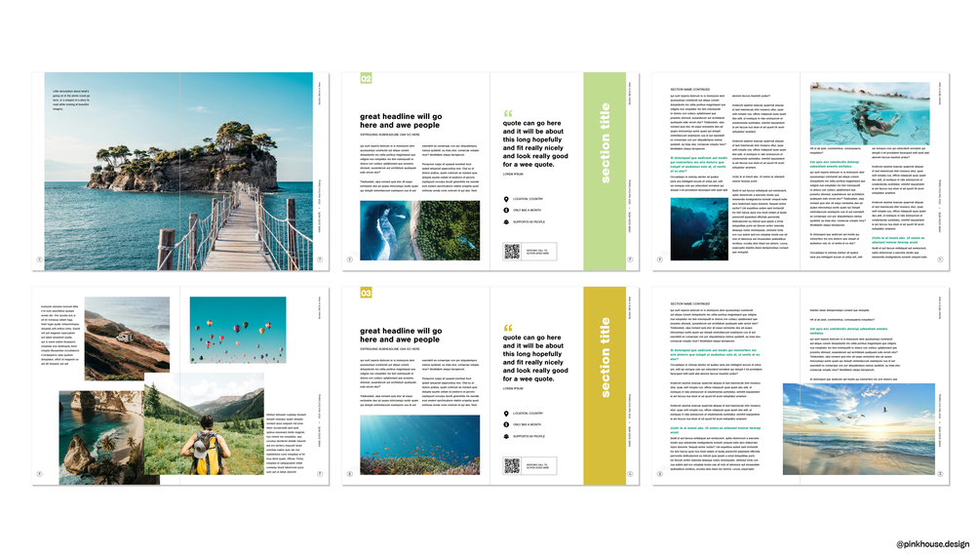
Task: Select the snorkeling swimmer photo
Action: (870, 114)
